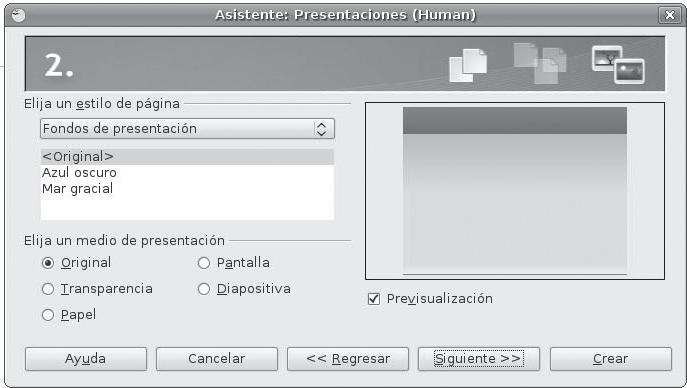
Task: Select the Papel radio option
Action: pyautogui.click(x=48, y=315)
